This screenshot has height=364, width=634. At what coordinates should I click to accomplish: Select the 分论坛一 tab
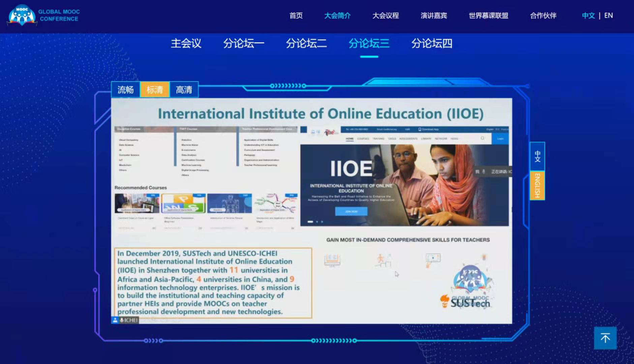pos(244,43)
